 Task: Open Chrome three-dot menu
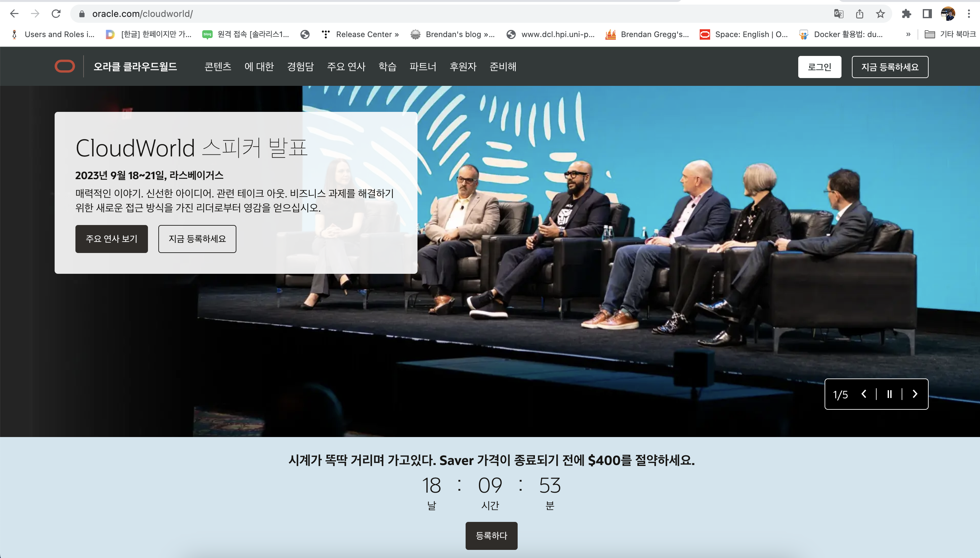[x=969, y=14]
